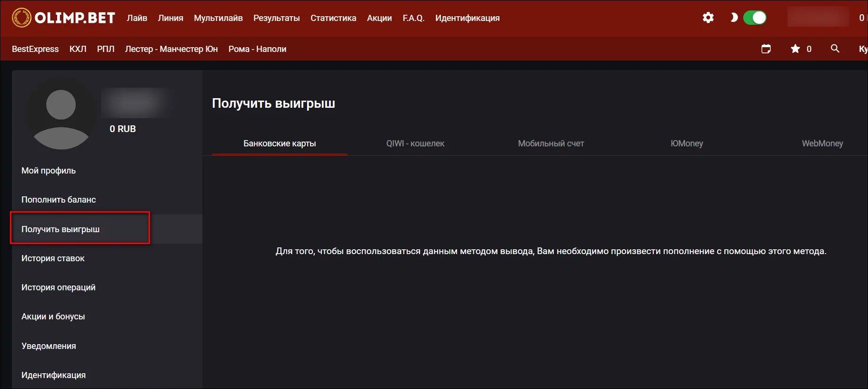Open Лестер - Манчестер Юн match
This screenshot has height=389, width=868.
click(171, 49)
